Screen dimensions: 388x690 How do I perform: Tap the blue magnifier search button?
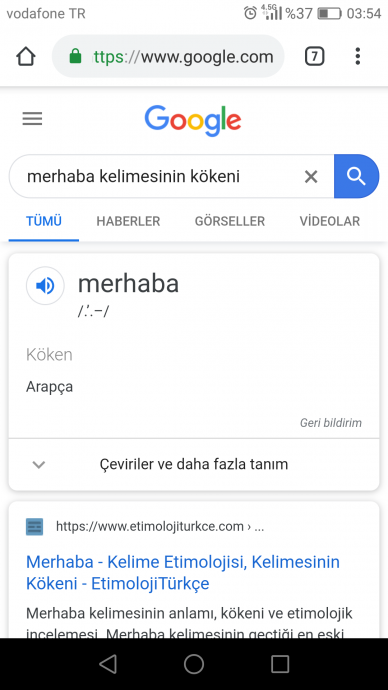tap(356, 176)
